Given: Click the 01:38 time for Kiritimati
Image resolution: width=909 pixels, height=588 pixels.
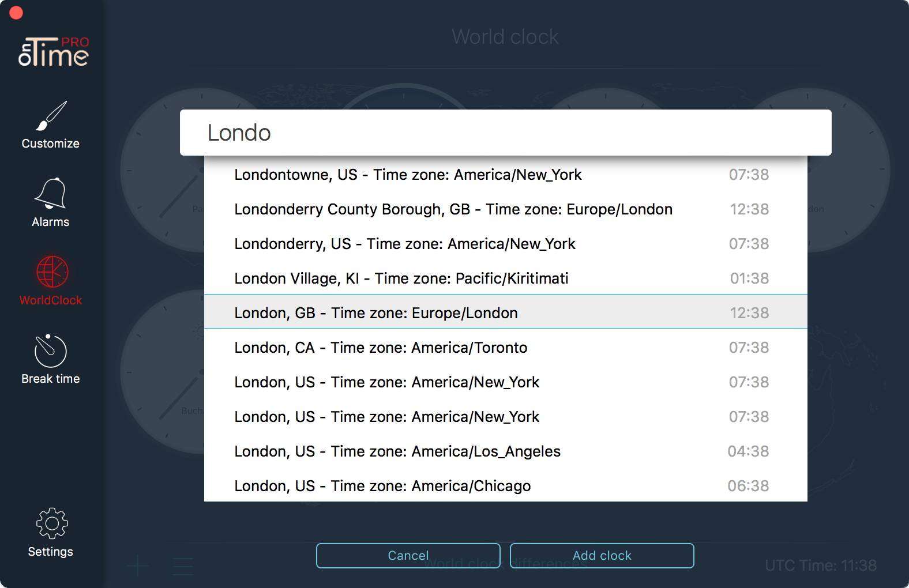Looking at the screenshot, I should (749, 278).
